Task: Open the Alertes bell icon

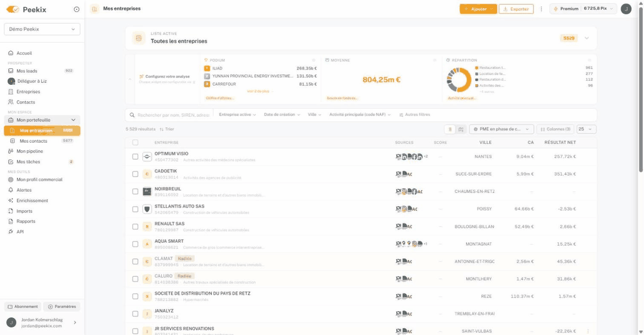Action: tap(11, 190)
